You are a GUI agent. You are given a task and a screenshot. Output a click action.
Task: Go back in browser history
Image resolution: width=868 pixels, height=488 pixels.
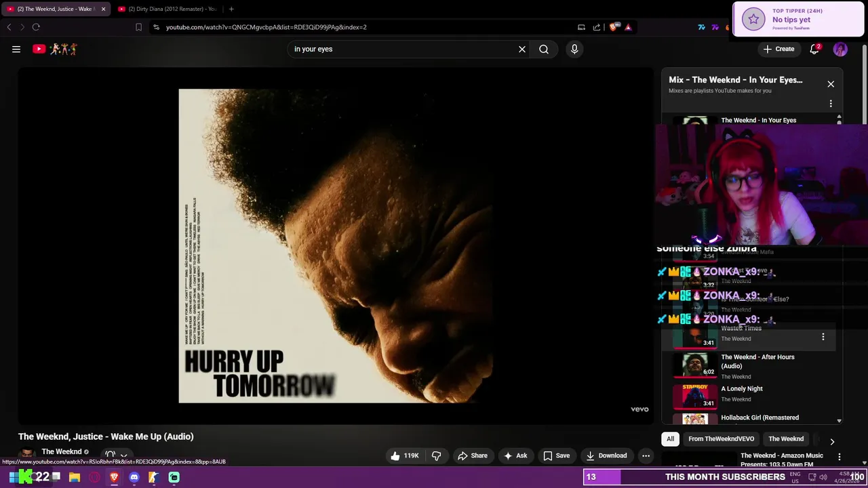point(9,27)
